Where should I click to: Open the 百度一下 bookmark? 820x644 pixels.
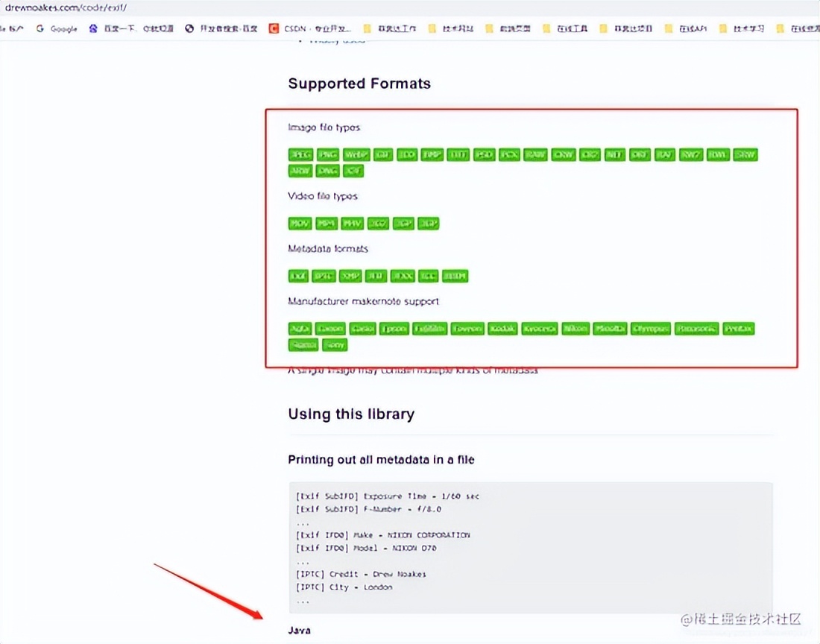click(130, 29)
